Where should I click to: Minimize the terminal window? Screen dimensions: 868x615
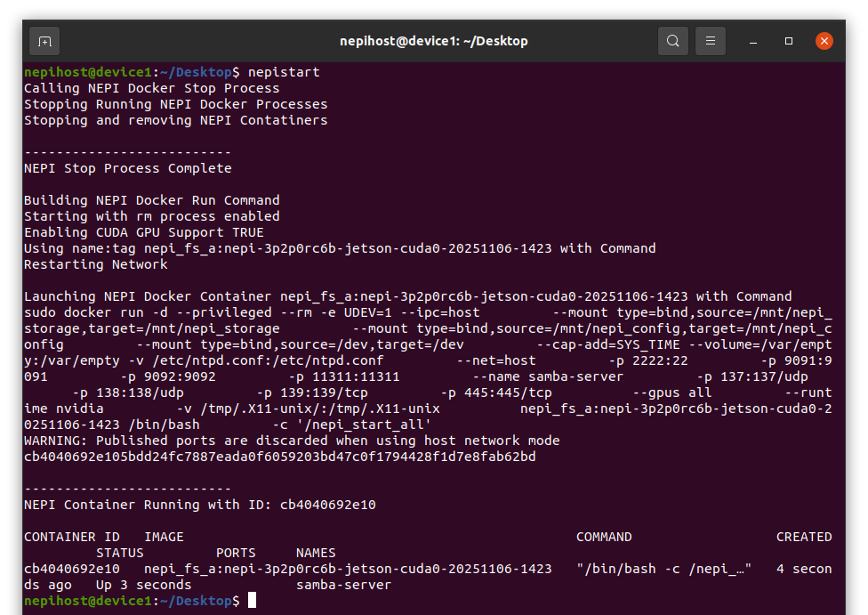[752, 41]
